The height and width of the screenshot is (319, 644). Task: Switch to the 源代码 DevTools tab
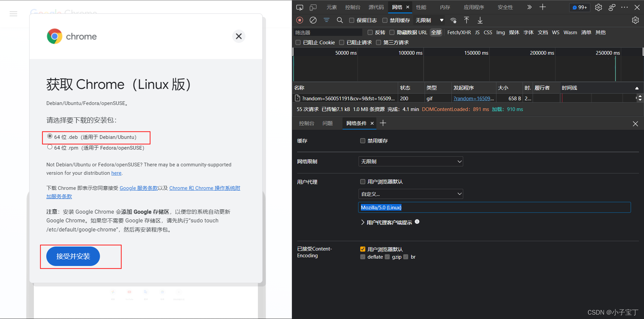[x=376, y=7]
